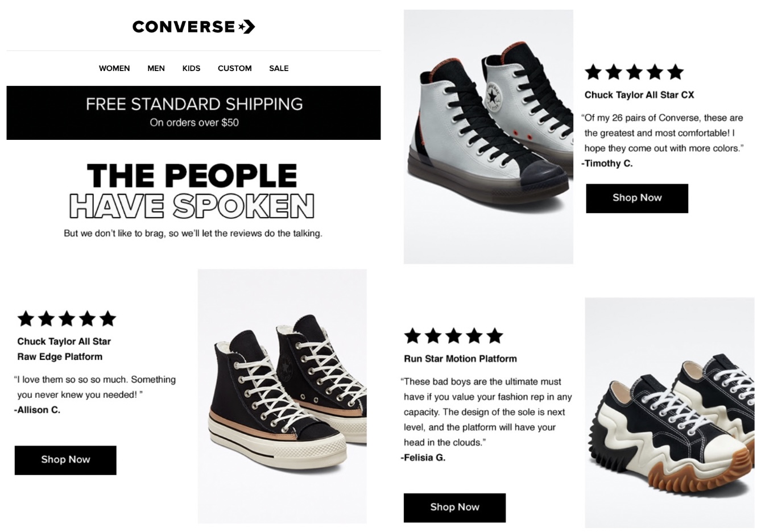The width and height of the screenshot is (761, 532).
Task: Click the Free Standard Shipping banner
Action: click(193, 113)
